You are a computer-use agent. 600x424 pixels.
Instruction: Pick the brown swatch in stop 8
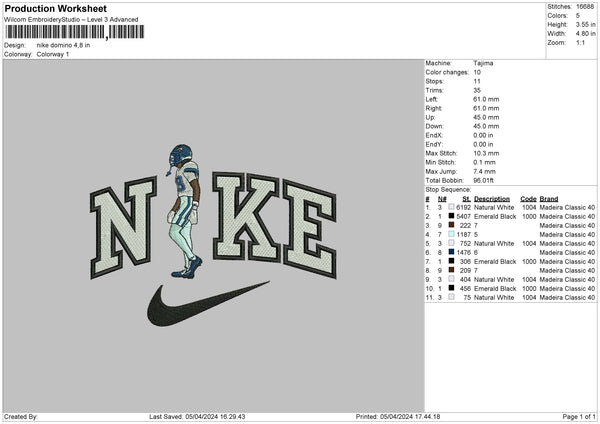point(452,270)
